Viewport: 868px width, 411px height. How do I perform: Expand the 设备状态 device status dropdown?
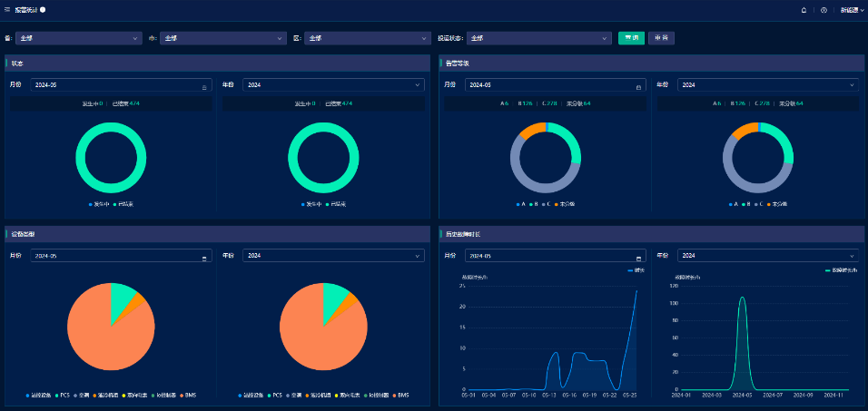[539, 38]
